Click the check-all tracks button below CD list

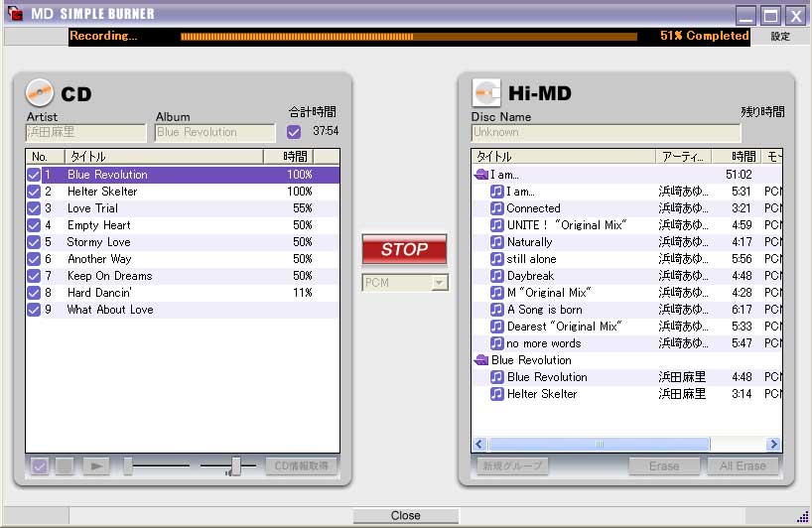(40, 465)
